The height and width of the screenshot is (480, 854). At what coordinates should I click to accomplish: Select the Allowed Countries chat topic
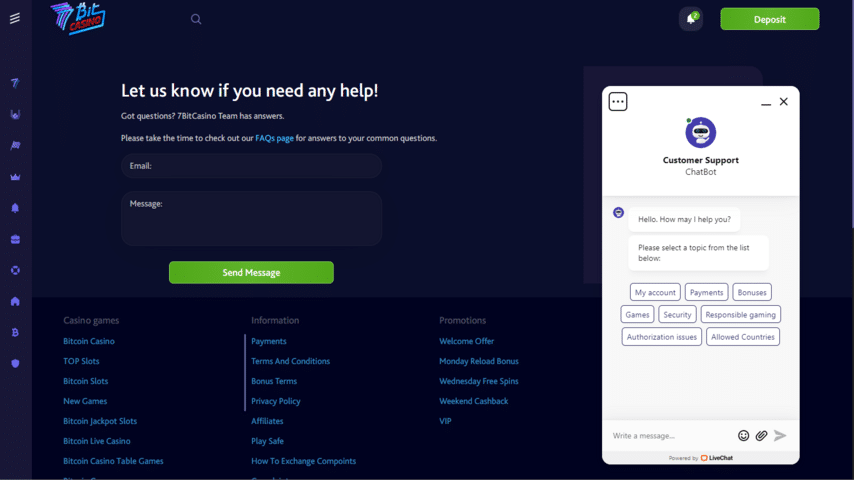coord(742,337)
